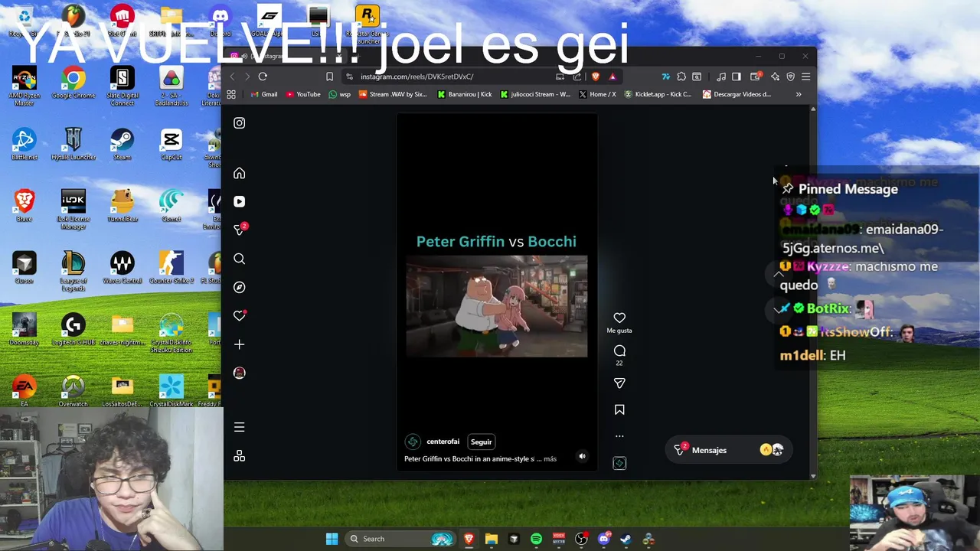
Task: Open the wsp WhatsApp bookmark
Action: pos(339,94)
